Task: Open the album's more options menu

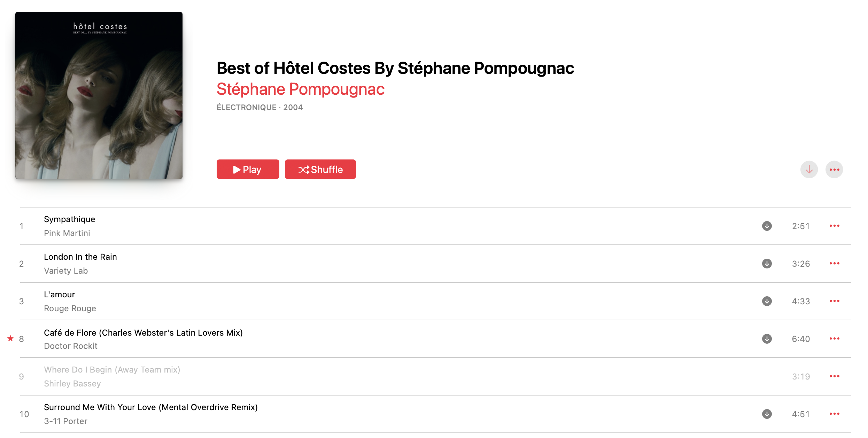Action: pos(834,170)
